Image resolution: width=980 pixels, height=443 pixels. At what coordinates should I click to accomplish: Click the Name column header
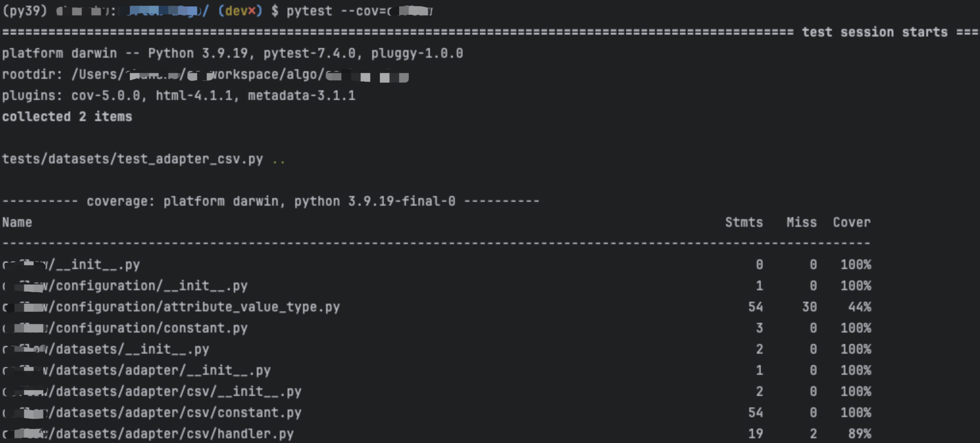click(17, 222)
